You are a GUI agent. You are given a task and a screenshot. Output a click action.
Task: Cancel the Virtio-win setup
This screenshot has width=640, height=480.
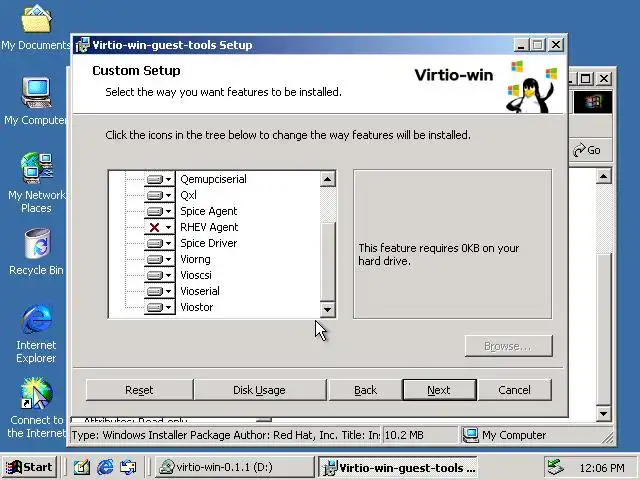[x=514, y=390]
